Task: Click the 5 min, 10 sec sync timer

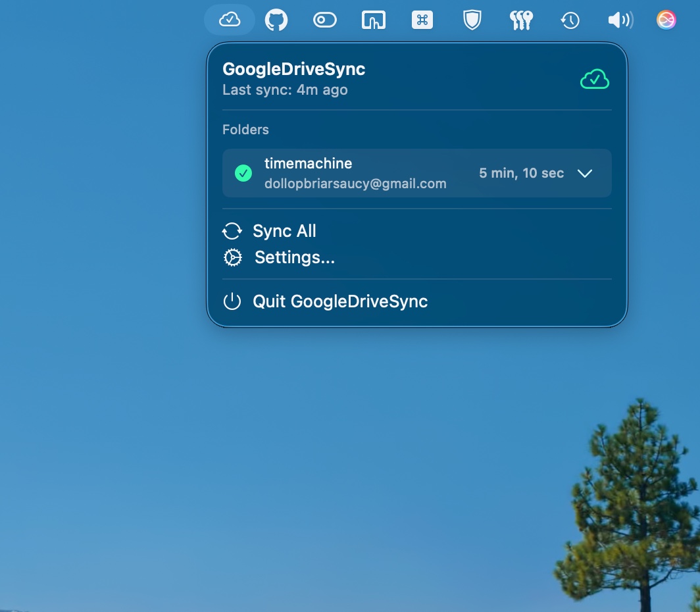Action: pyautogui.click(x=521, y=173)
